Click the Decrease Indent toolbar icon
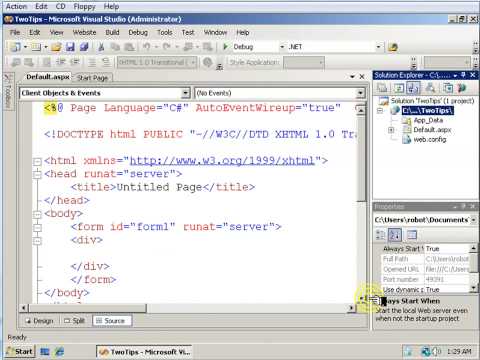This screenshot has width=480, height=360. [60, 62]
